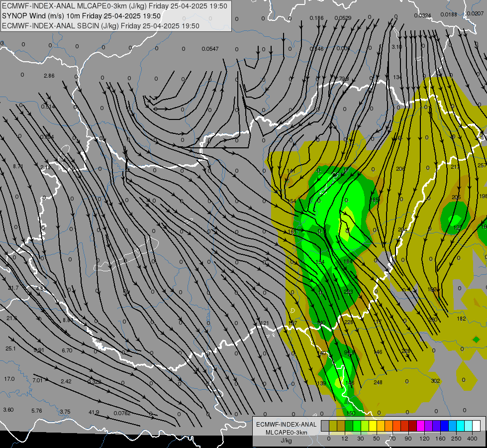
Task: Click the map value '184'
Action: 348,261
